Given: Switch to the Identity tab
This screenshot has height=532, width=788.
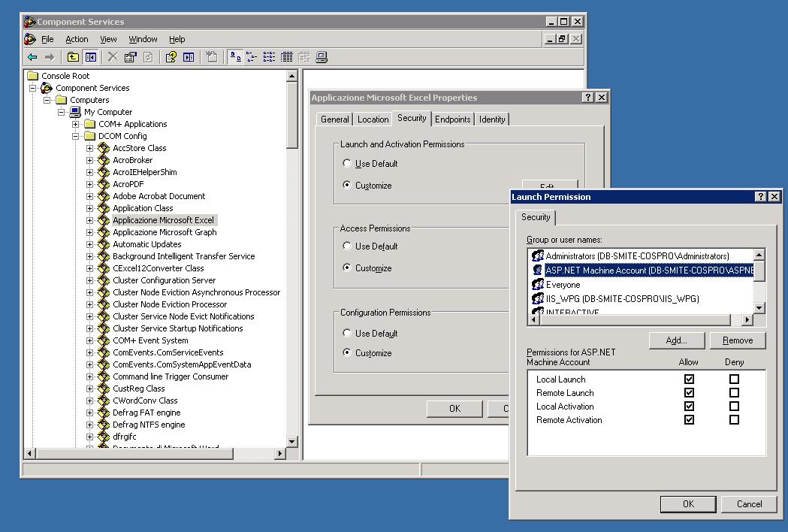Looking at the screenshot, I should 491,119.
